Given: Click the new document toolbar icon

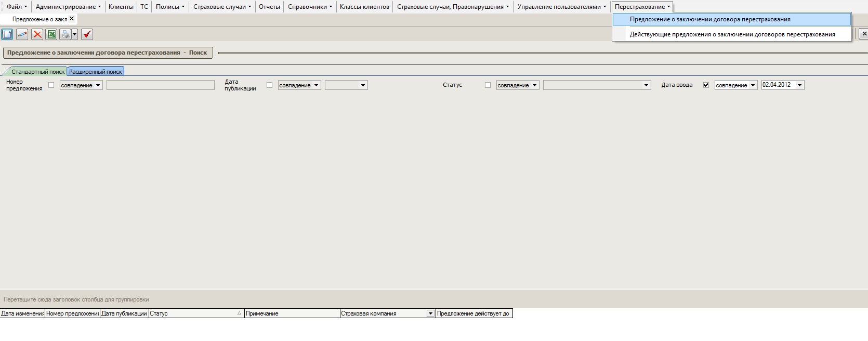Looking at the screenshot, I should (7, 34).
